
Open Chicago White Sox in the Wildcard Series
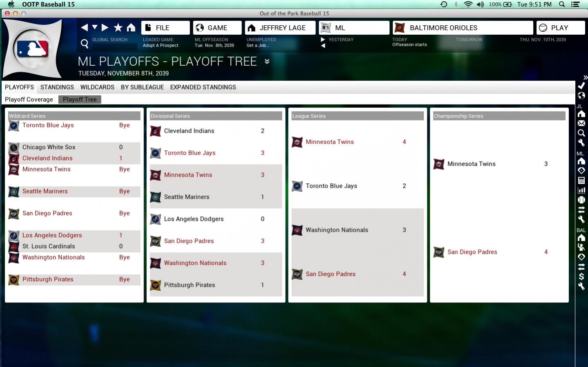point(49,147)
